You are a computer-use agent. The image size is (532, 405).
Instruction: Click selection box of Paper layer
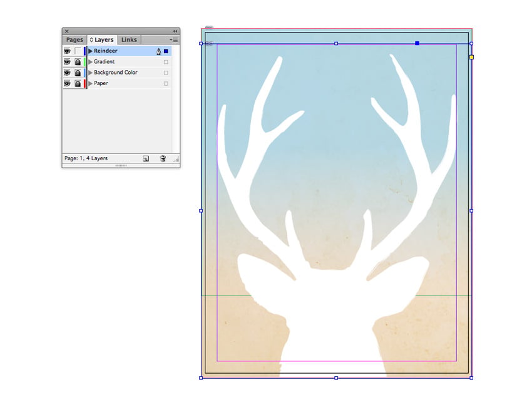pos(166,84)
